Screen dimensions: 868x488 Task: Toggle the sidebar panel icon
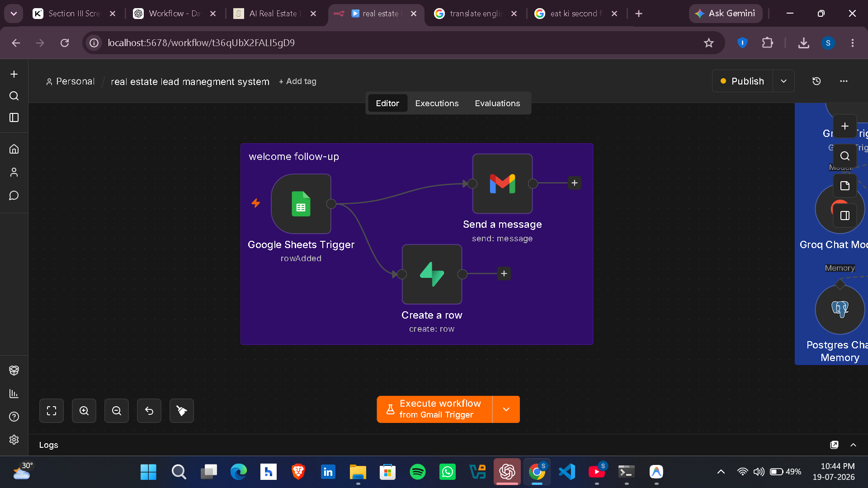[14, 117]
